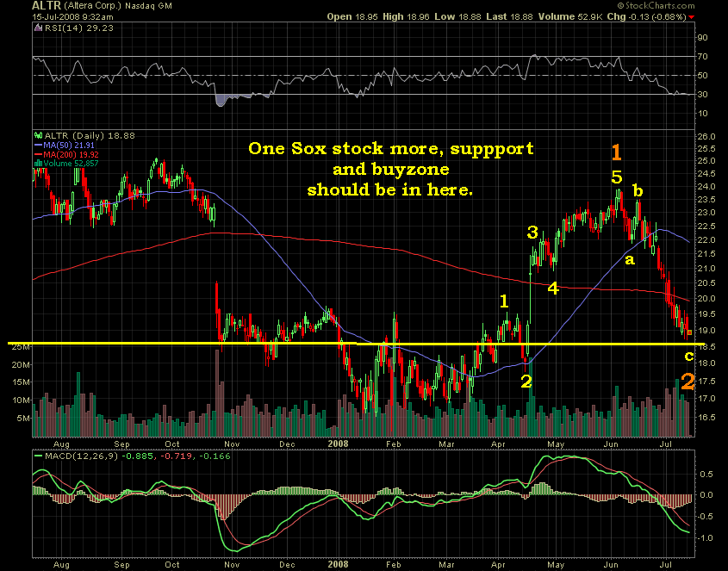Click the green MACD legend line marker

tap(39, 456)
